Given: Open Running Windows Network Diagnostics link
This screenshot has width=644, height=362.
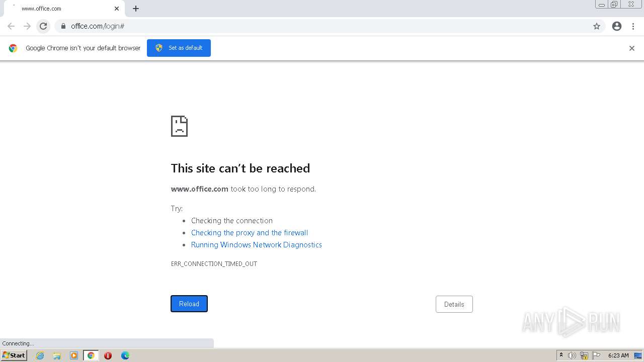Looking at the screenshot, I should 257,245.
